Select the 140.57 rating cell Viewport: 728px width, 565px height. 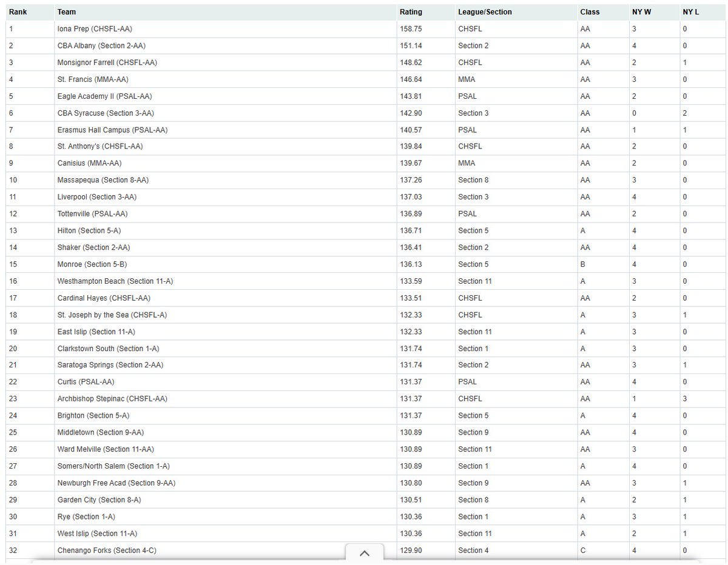click(x=425, y=130)
